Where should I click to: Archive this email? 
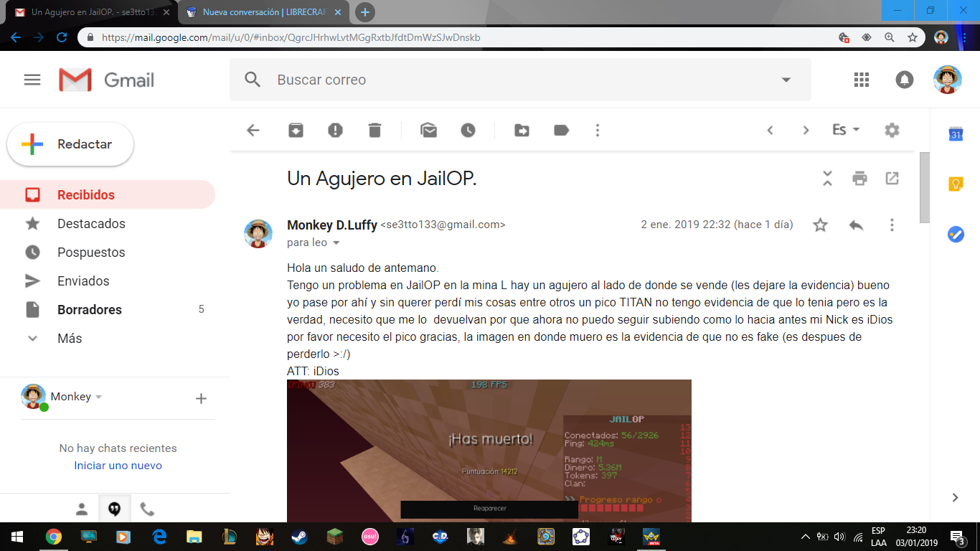296,130
